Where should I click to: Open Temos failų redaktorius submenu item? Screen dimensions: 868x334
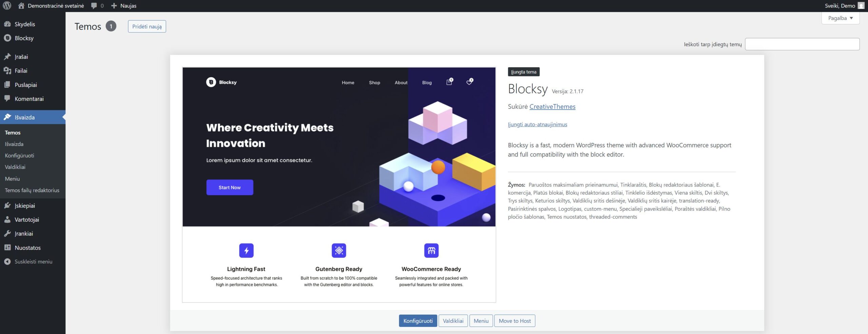click(x=32, y=190)
